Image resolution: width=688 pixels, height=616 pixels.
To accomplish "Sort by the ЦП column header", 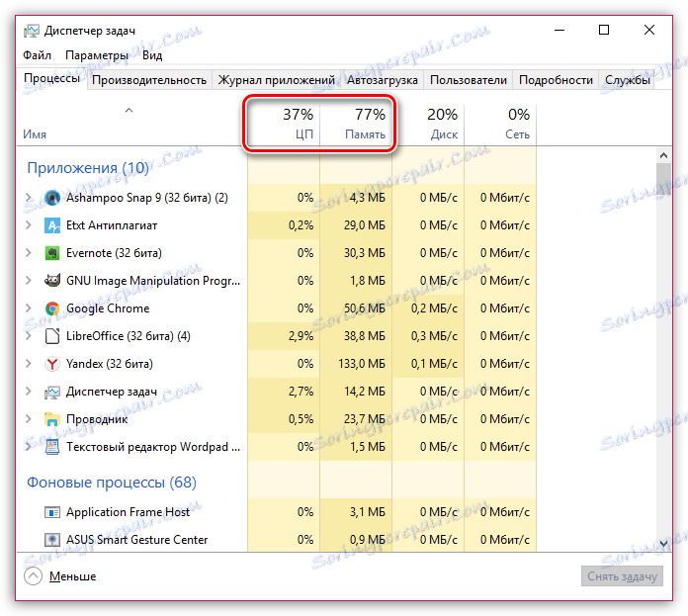I will (x=284, y=125).
